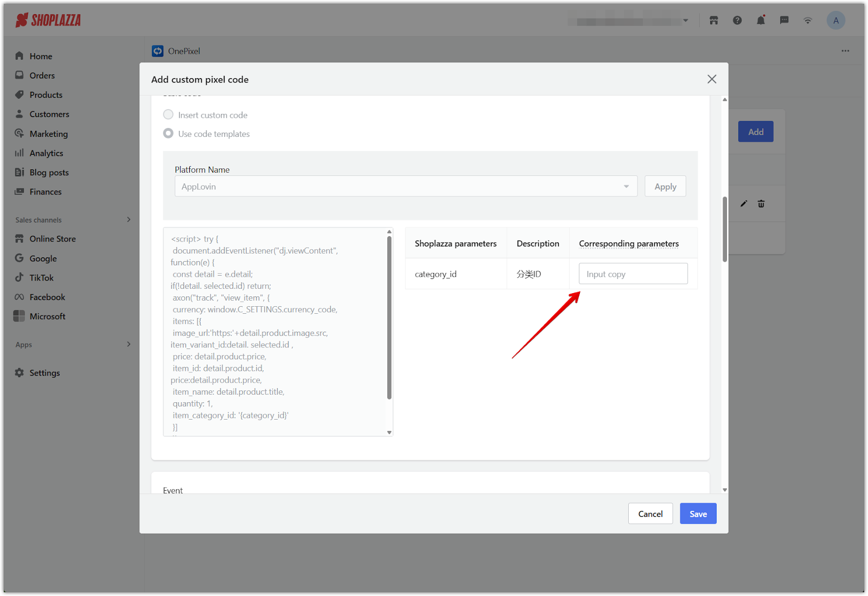Click dialog scrollbar up arrow
The height and width of the screenshot is (596, 868).
pyautogui.click(x=725, y=100)
